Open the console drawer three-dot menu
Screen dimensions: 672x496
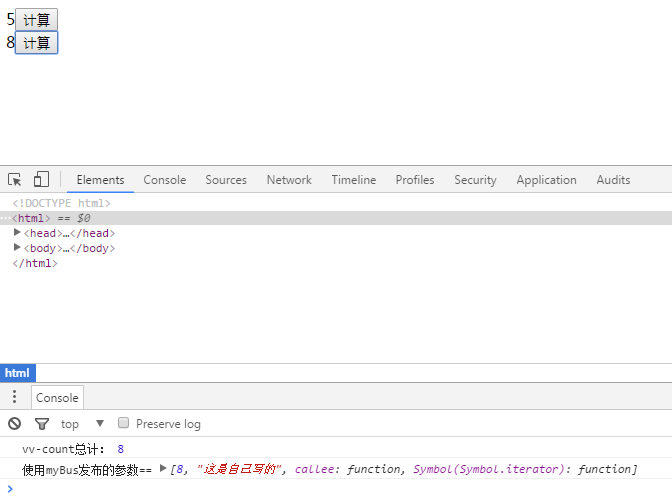(x=15, y=397)
